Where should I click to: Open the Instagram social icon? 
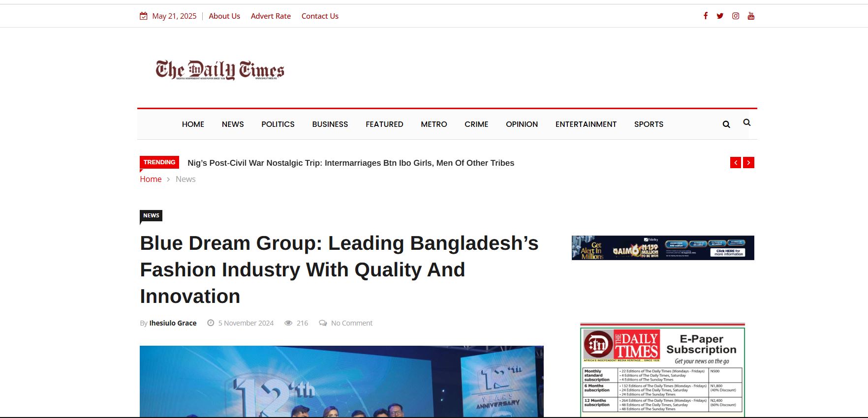[735, 16]
